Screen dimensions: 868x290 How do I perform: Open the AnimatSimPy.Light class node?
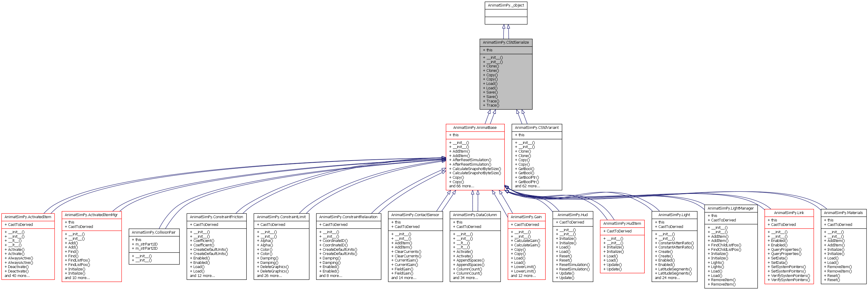(674, 246)
